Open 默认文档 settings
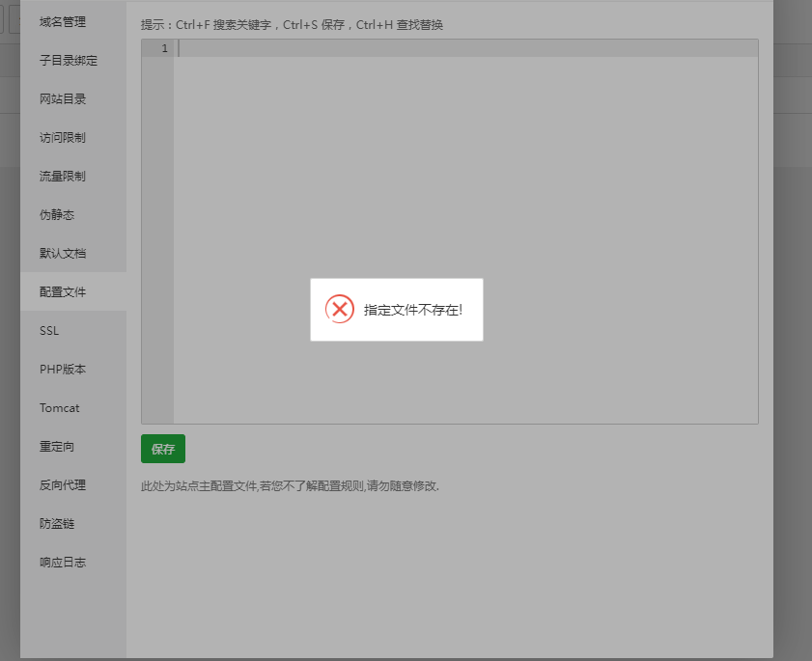The width and height of the screenshot is (812, 661). 61,253
